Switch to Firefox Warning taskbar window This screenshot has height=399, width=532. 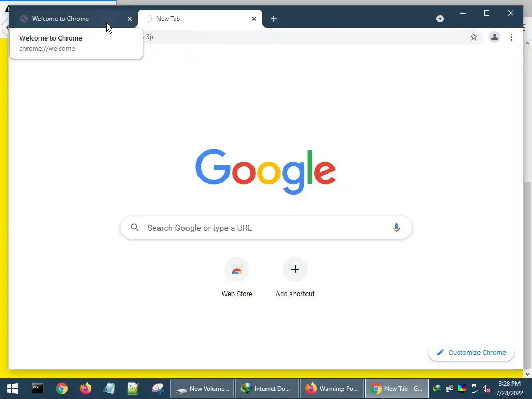click(x=332, y=389)
